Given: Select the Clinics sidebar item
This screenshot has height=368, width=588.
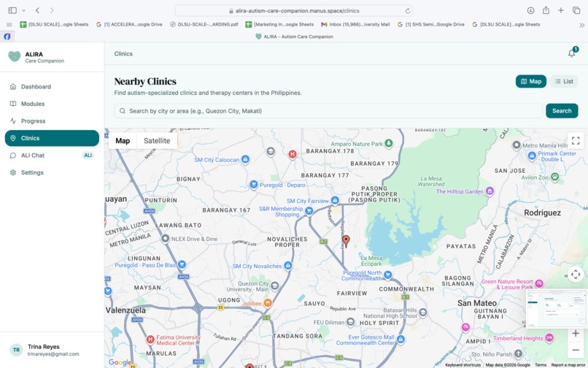Looking at the screenshot, I should click(x=52, y=138).
